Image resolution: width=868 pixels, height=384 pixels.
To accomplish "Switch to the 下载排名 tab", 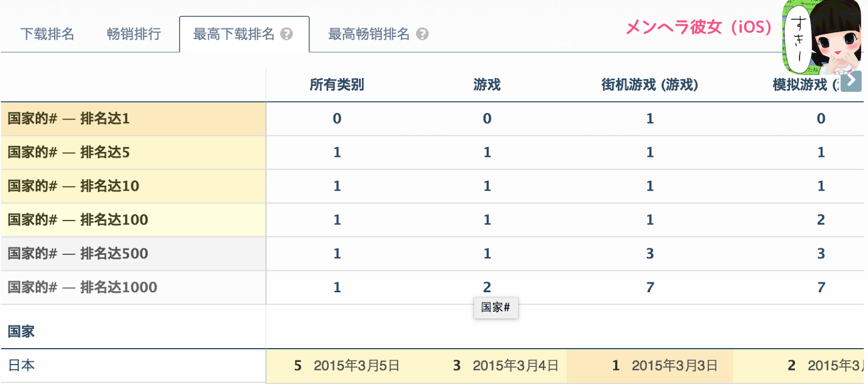I will [x=47, y=34].
